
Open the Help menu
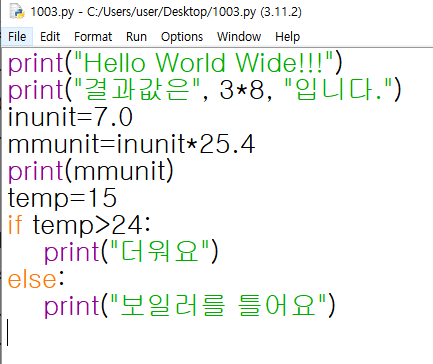(x=288, y=37)
